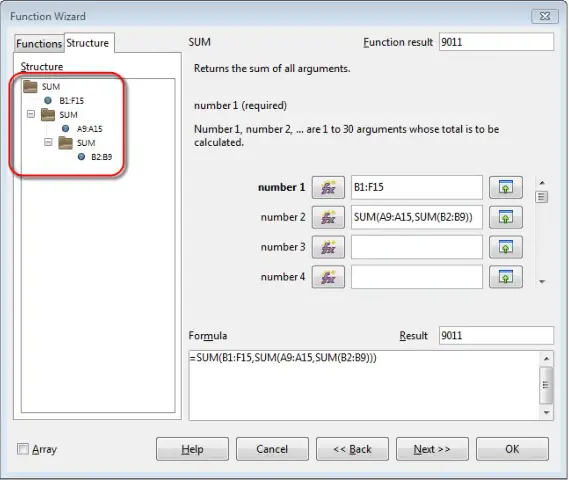569x480 pixels.
Task: Click the fx button beside number 2
Action: click(x=328, y=217)
